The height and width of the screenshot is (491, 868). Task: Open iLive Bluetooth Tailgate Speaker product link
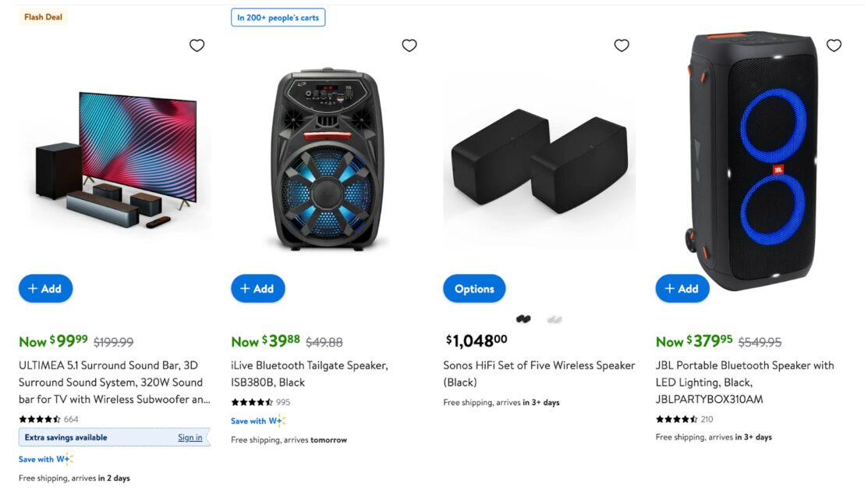(x=309, y=374)
